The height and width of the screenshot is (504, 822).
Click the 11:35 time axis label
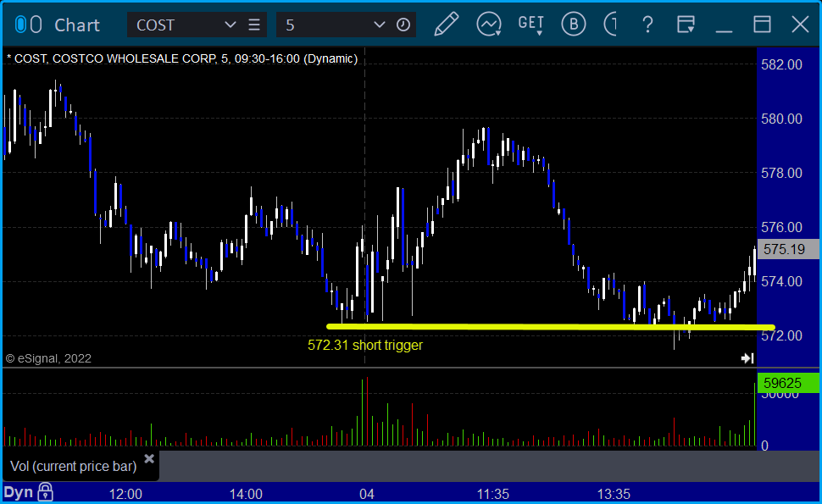point(493,494)
